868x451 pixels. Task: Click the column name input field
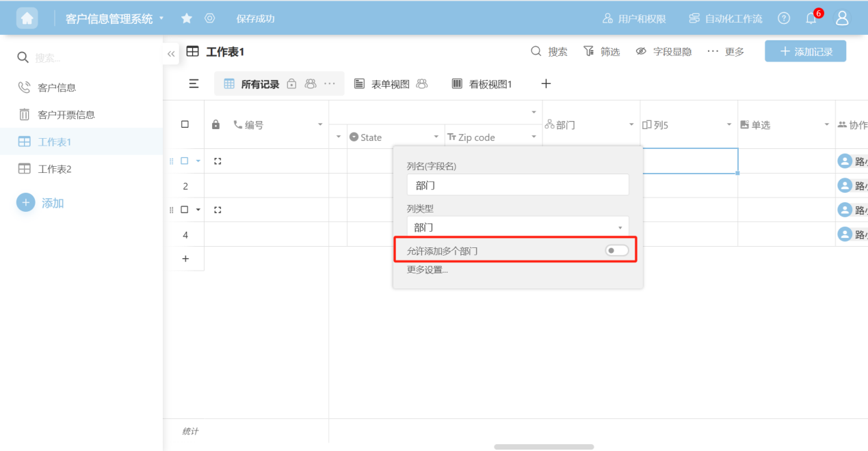click(517, 185)
